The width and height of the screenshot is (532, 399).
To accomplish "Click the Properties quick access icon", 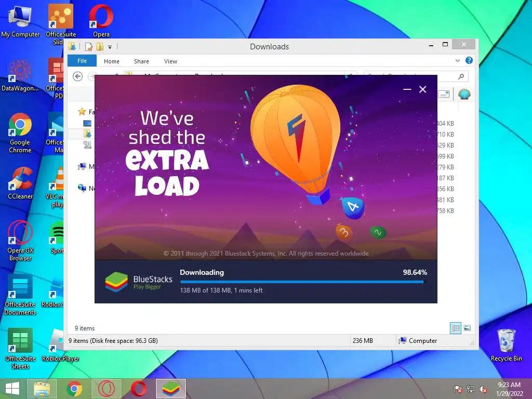I will (x=89, y=46).
